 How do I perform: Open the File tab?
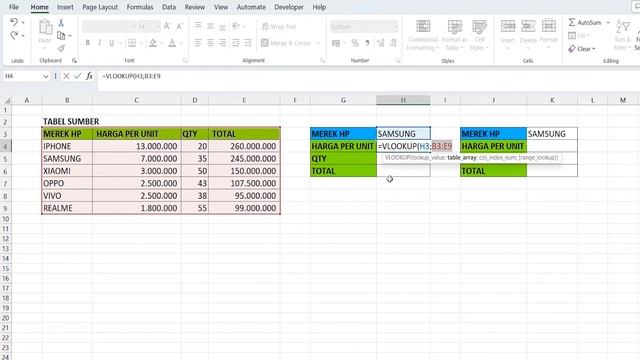pos(14,7)
